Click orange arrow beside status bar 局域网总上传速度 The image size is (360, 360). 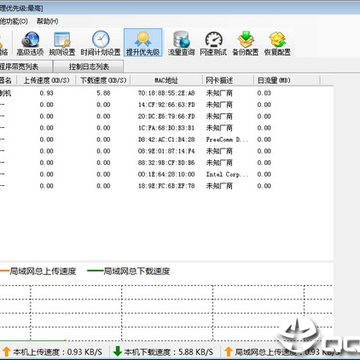228,351
